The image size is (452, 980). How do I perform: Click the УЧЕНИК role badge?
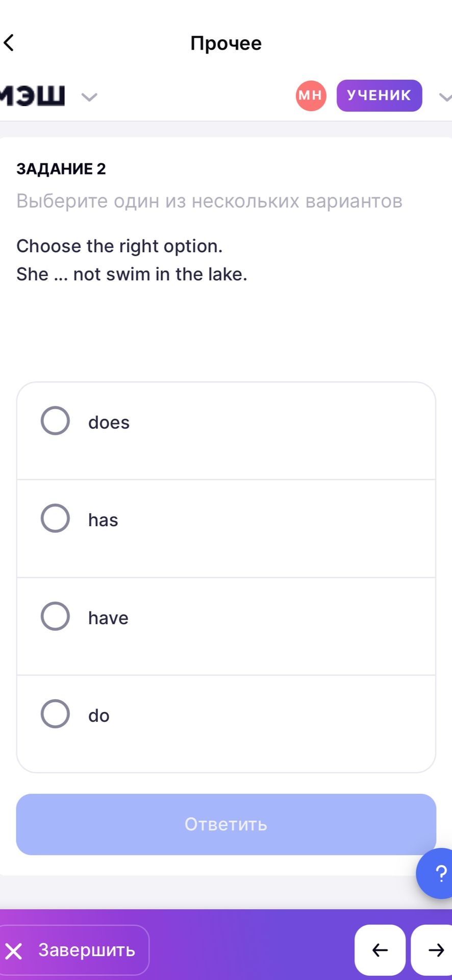pos(379,95)
